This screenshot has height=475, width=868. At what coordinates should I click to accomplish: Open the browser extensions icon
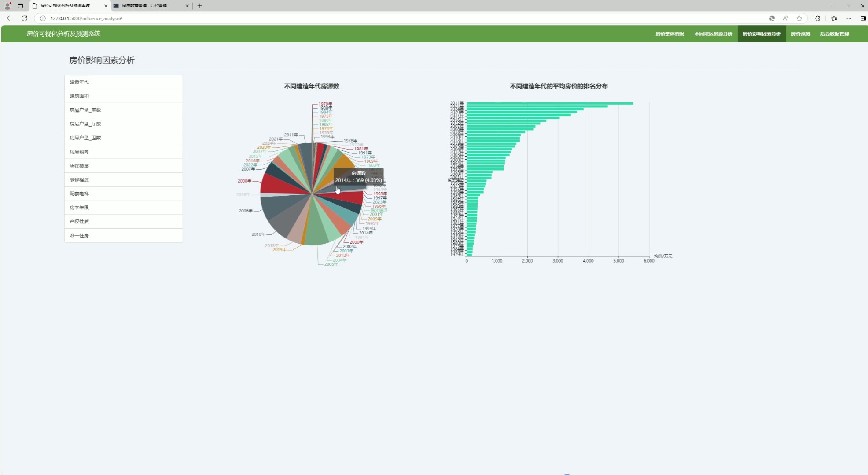tap(817, 18)
